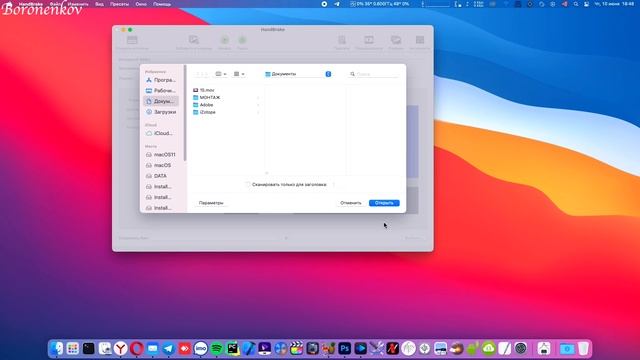Viewport: 640px width, 360px height.
Task: Click the search field in the dialog
Action: 373,74
